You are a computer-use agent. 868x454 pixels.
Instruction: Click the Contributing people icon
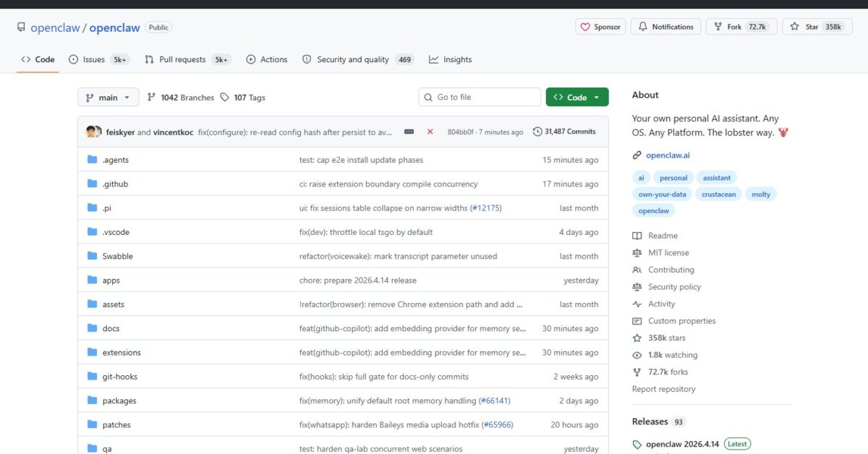tap(637, 270)
